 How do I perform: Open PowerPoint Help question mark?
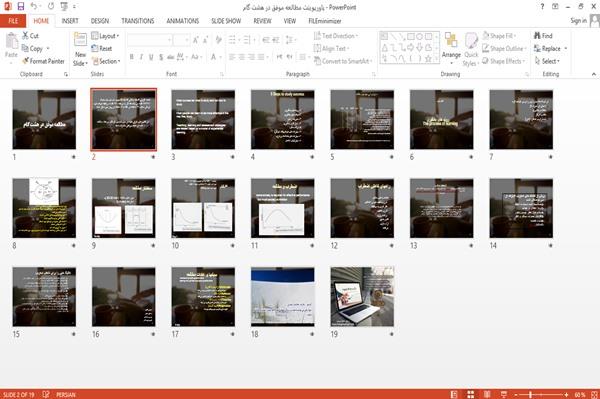pyautogui.click(x=542, y=7)
